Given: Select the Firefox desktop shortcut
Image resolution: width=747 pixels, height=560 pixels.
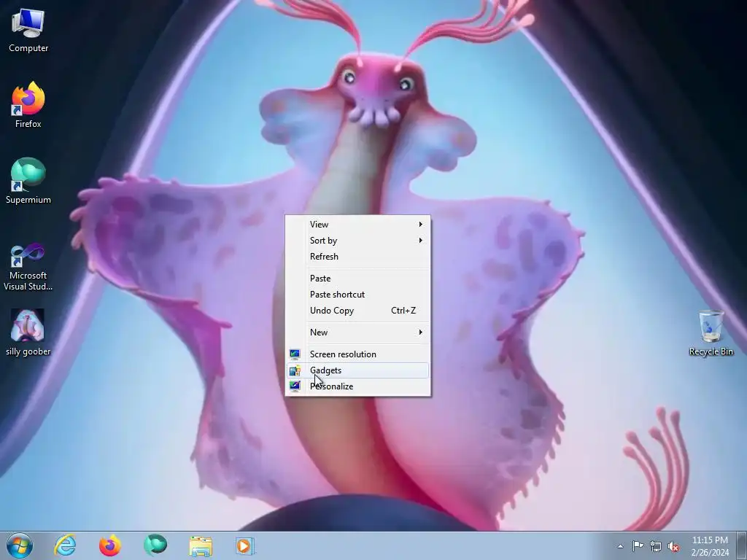Looking at the screenshot, I should [28, 105].
